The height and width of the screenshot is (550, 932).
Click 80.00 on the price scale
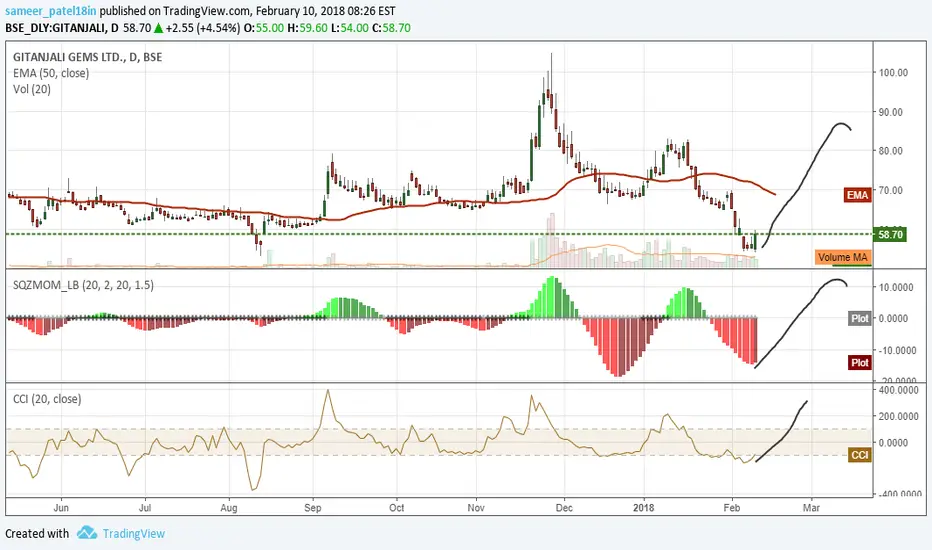pyautogui.click(x=890, y=150)
